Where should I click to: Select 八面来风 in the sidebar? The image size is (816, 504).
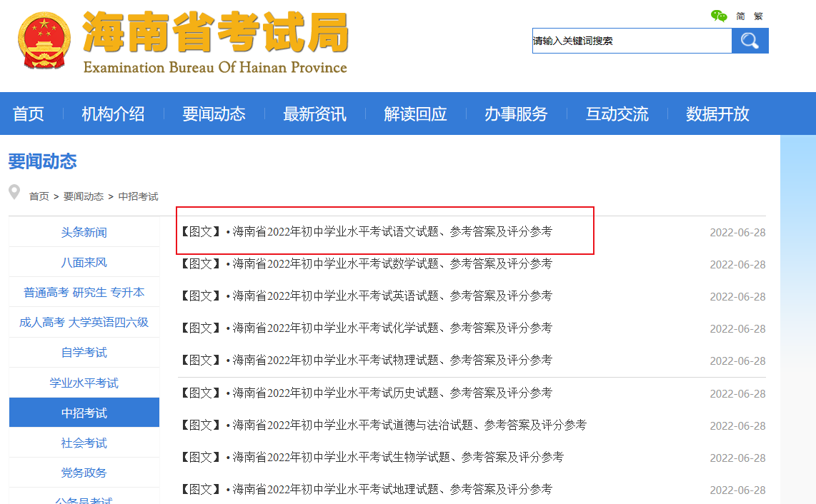coord(84,262)
